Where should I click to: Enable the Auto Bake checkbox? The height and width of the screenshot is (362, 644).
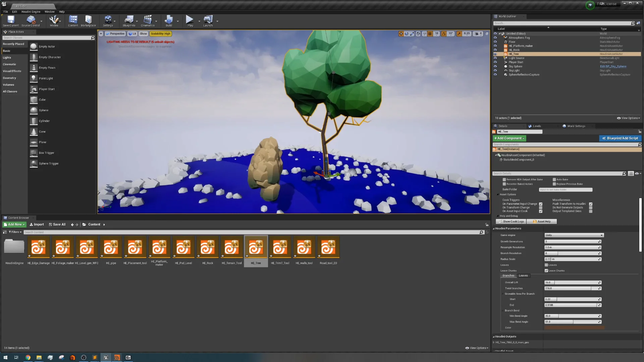pos(555,179)
